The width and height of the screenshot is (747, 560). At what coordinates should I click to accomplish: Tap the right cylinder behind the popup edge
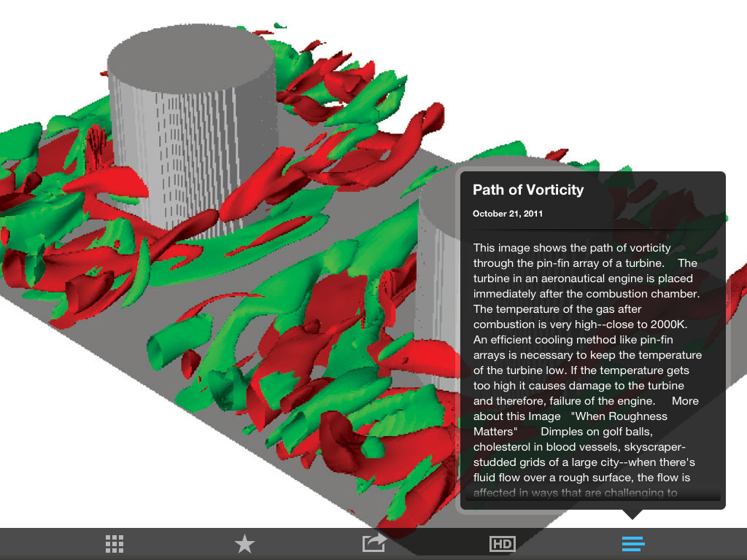tap(438, 241)
